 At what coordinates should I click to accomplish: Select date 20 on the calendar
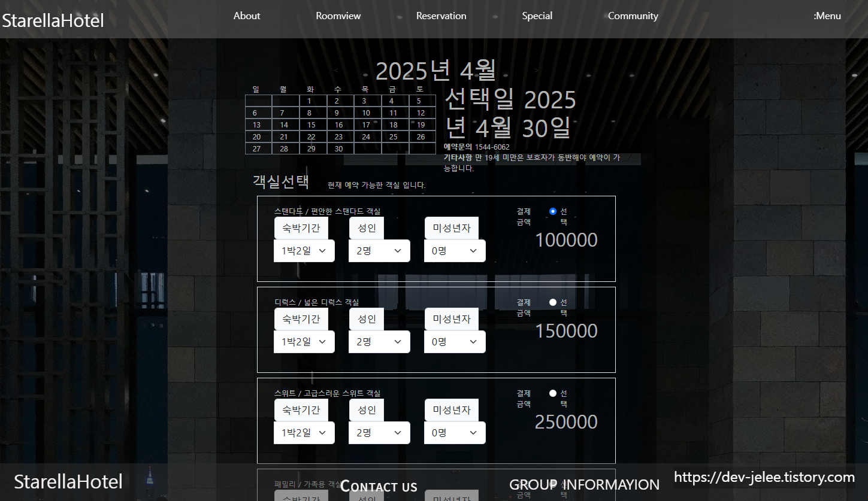point(259,137)
